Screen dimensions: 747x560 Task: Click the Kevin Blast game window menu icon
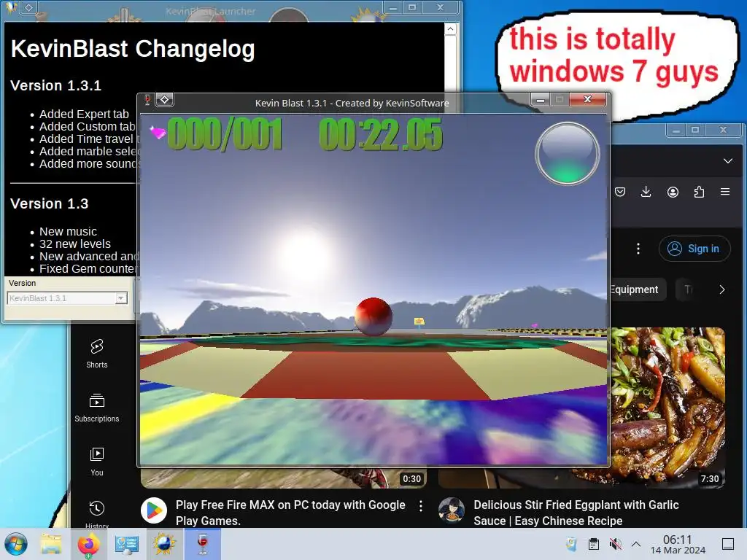[x=147, y=99]
